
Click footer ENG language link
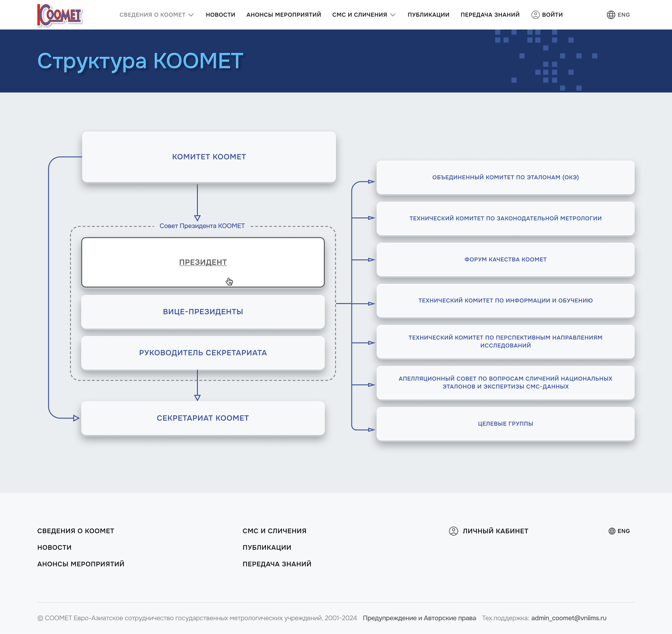(x=624, y=531)
